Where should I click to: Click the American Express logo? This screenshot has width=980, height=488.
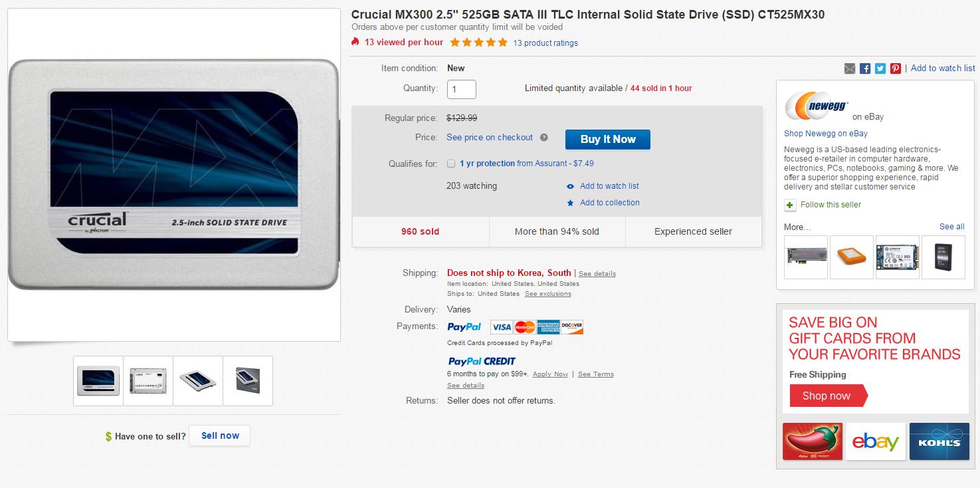[x=548, y=327]
